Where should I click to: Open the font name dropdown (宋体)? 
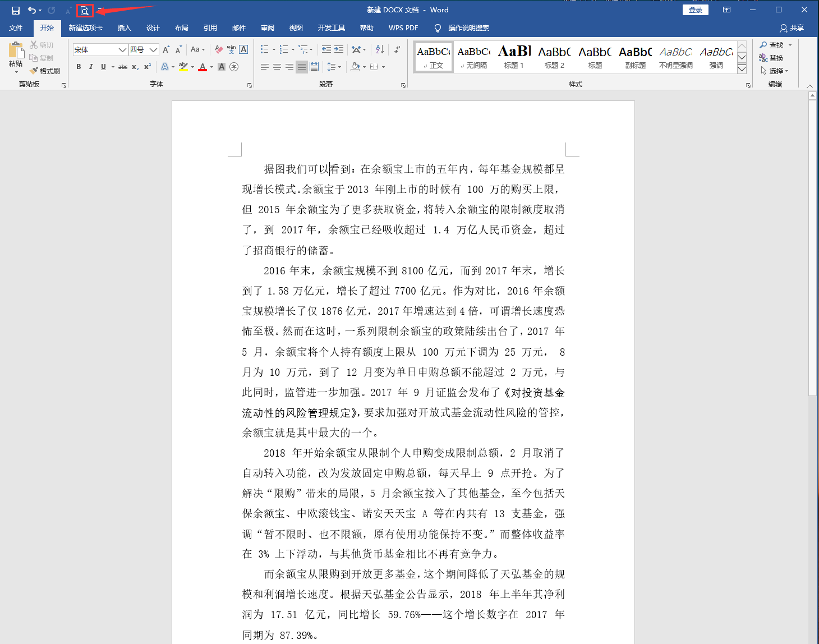pyautogui.click(x=122, y=50)
